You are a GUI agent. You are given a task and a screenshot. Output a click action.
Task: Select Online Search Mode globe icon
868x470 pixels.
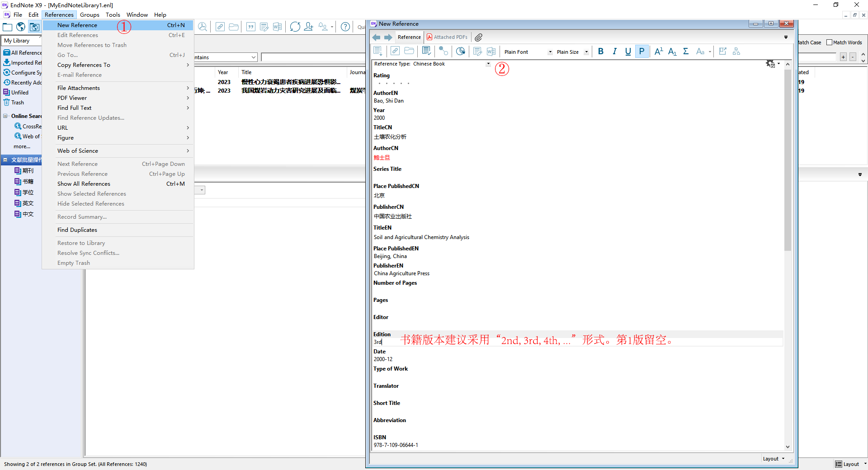pyautogui.click(x=21, y=27)
